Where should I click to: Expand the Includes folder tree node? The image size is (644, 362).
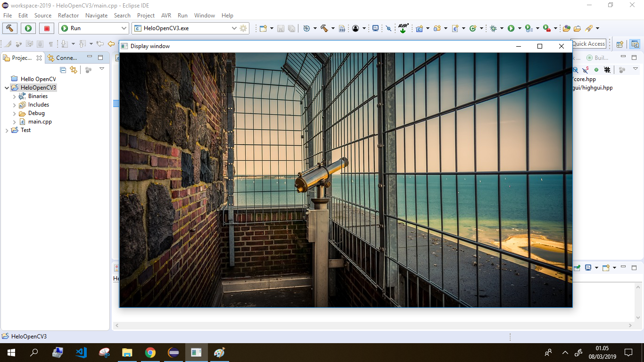point(15,105)
